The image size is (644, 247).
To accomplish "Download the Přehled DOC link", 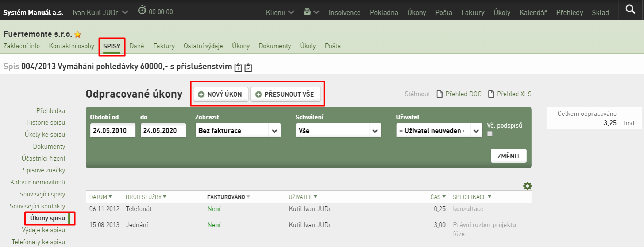I will coord(463,94).
